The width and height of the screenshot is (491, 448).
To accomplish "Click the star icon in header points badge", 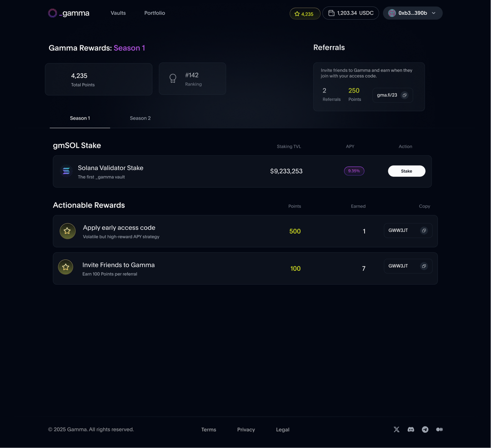I will tap(297, 14).
